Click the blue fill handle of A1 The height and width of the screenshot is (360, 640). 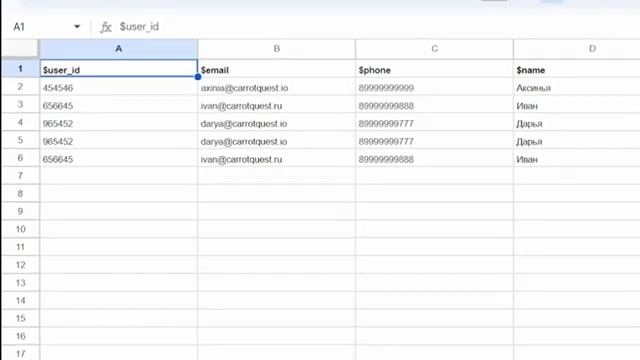coord(198,77)
